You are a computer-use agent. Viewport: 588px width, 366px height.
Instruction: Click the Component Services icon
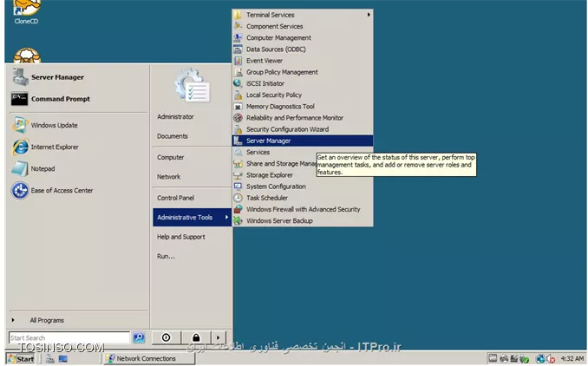pyautogui.click(x=238, y=26)
